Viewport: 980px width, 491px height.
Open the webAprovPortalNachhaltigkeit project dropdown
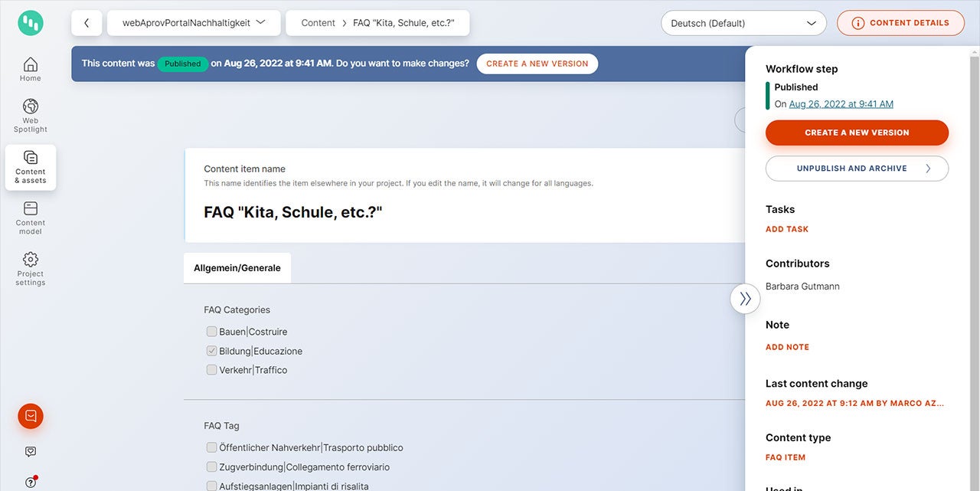coord(194,23)
